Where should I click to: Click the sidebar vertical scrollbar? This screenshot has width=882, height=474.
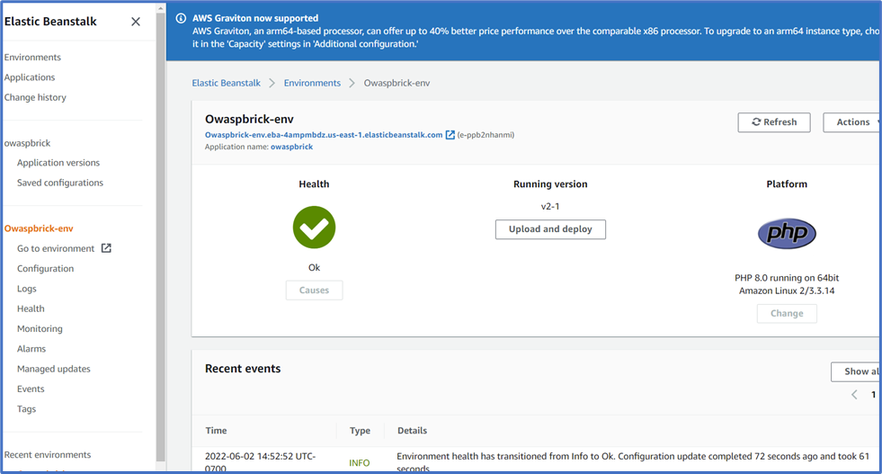coord(161,236)
